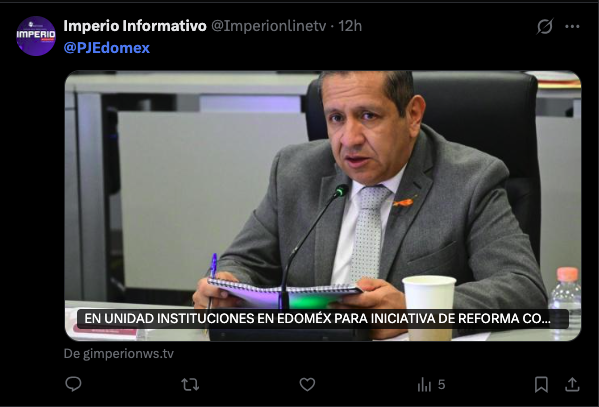Reply to the Imperio Informativo post
Viewport: 599px width, 407px height.
(x=73, y=384)
